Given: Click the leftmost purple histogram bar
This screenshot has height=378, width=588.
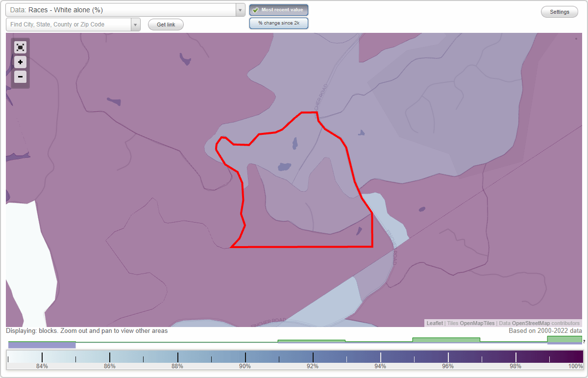Looking at the screenshot, I should [42, 345].
